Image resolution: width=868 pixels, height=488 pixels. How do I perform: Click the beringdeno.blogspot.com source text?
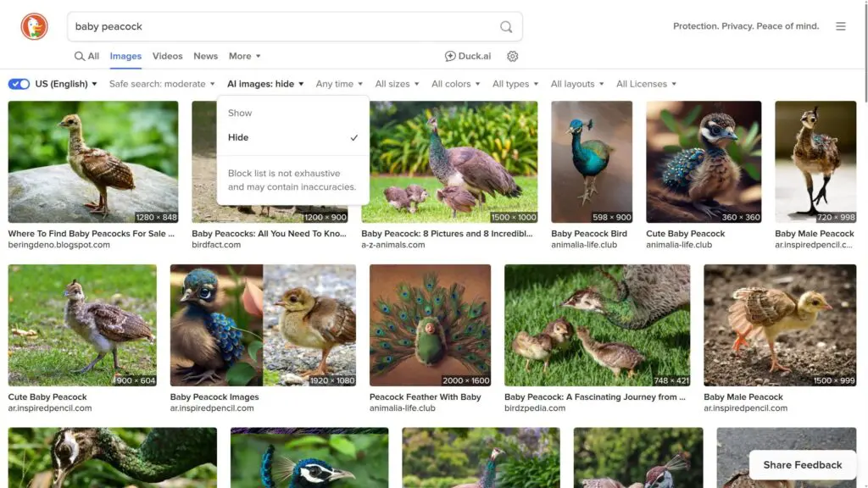(x=58, y=245)
